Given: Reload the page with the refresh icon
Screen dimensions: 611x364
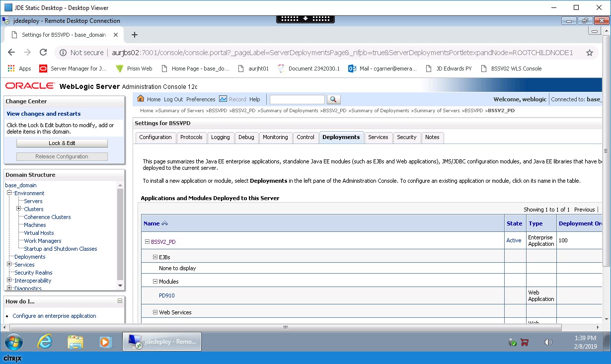Looking at the screenshot, I should tap(43, 53).
